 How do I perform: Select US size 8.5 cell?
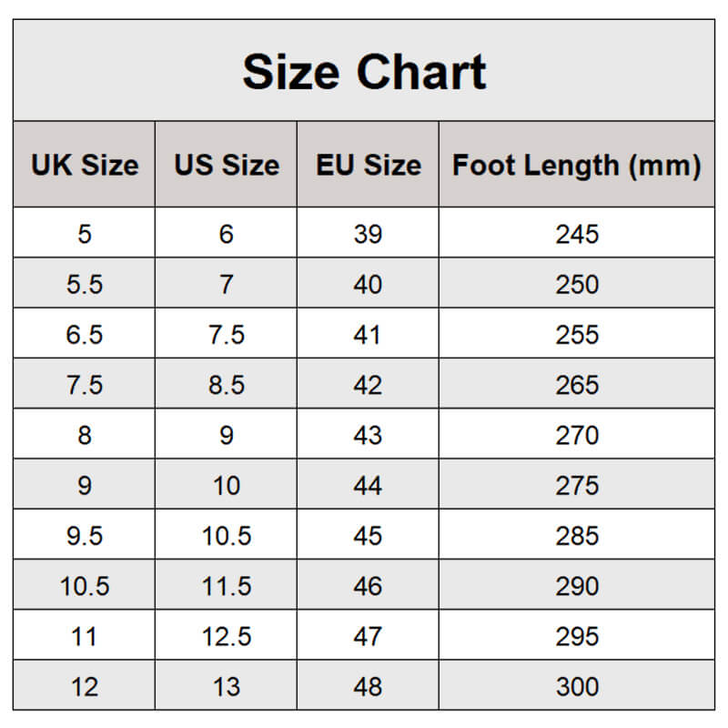pos(227,385)
